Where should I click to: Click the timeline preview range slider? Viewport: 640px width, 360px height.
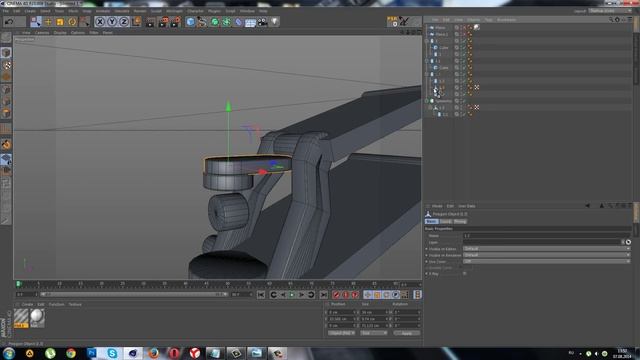point(134,294)
